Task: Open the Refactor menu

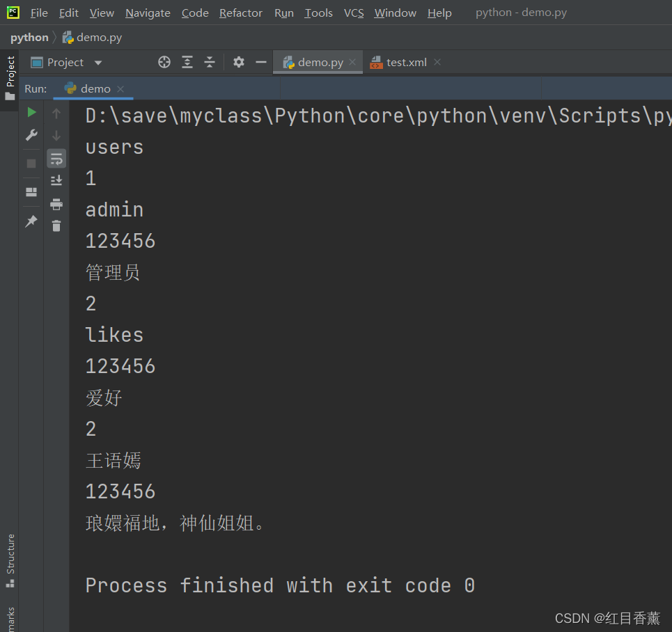Action: coord(240,13)
